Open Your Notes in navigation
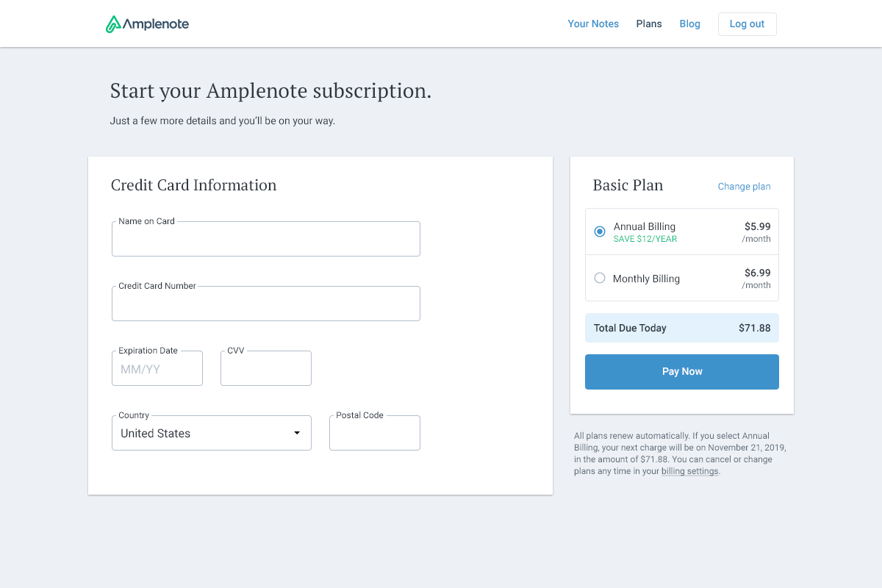The height and width of the screenshot is (588, 882). [593, 24]
